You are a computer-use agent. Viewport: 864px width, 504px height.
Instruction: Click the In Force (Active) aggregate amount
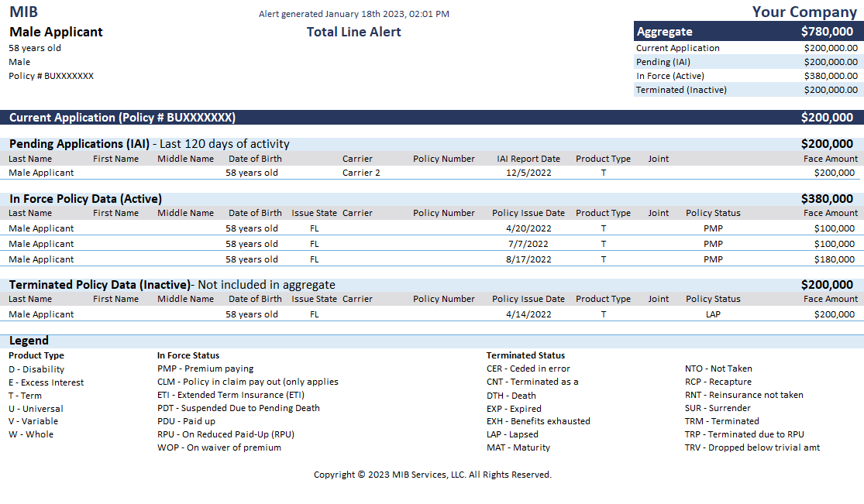[x=831, y=76]
